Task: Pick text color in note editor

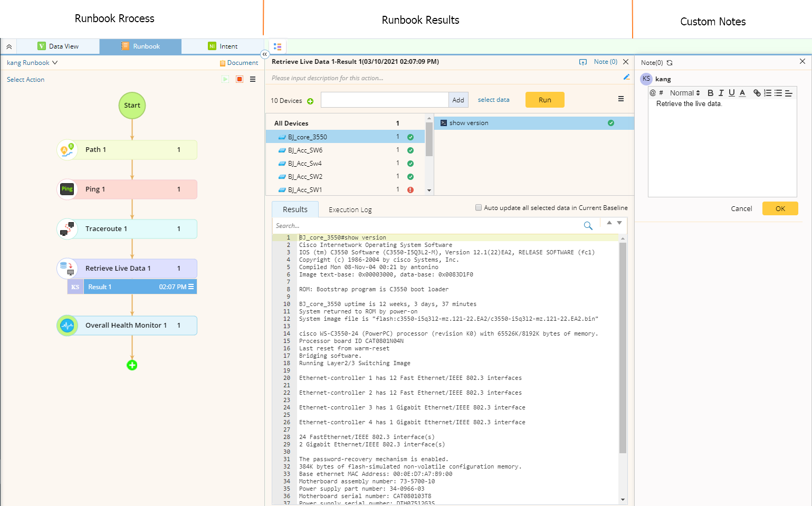Action: [x=742, y=93]
